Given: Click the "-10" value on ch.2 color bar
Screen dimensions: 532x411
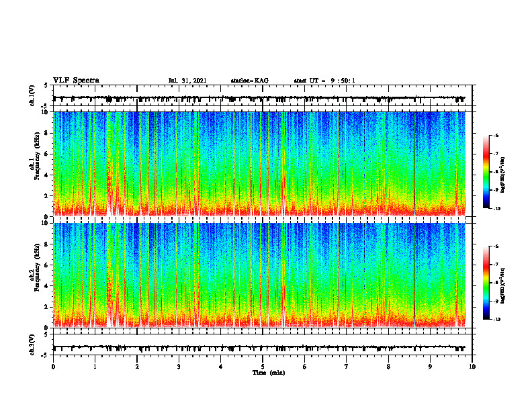Looking at the screenshot, I should coord(496,320).
